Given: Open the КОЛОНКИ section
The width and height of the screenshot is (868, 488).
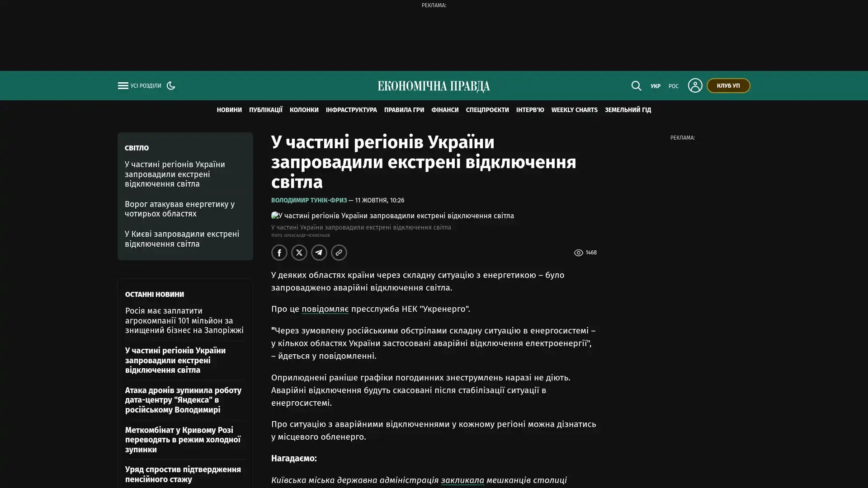Looking at the screenshot, I should (304, 110).
